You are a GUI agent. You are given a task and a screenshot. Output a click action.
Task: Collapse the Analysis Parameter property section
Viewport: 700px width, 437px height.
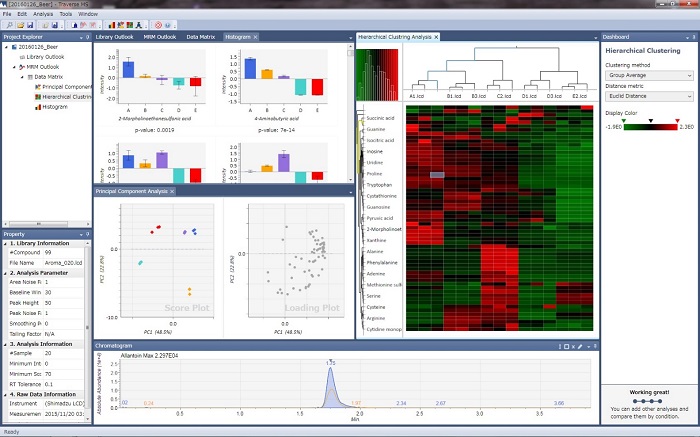[4, 272]
